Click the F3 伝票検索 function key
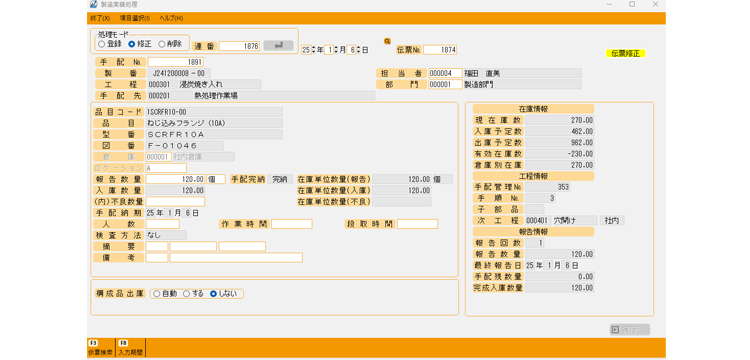This screenshot has width=750, height=360. coord(101,348)
